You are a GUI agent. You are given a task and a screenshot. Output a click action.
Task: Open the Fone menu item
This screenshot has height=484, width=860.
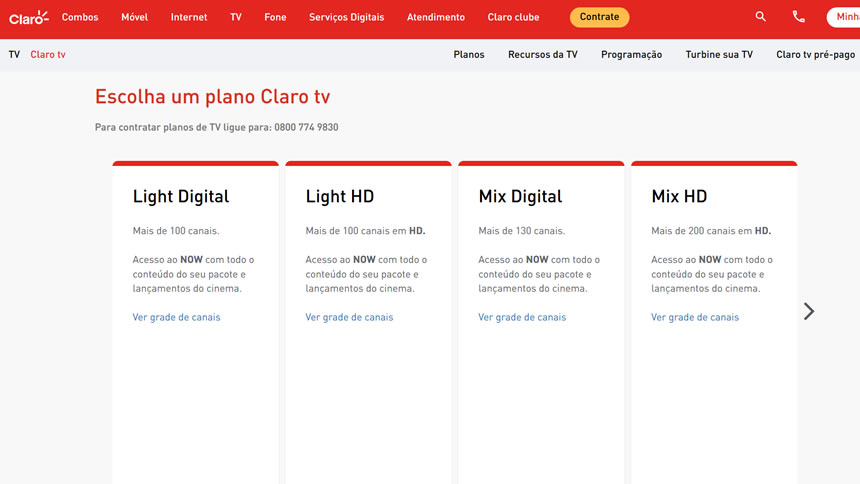[275, 17]
